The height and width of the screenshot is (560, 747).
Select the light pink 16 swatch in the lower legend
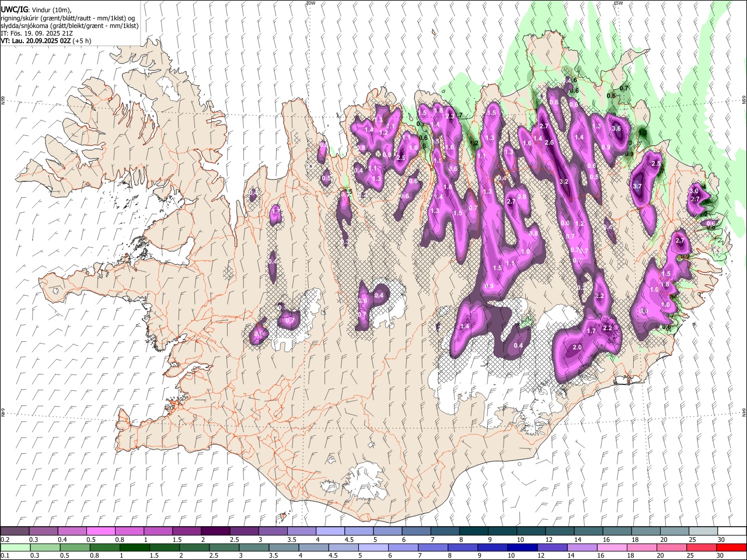click(x=612, y=547)
